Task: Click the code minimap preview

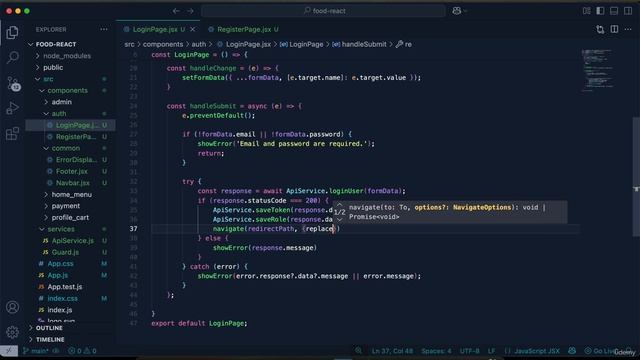Action: [x=598, y=69]
